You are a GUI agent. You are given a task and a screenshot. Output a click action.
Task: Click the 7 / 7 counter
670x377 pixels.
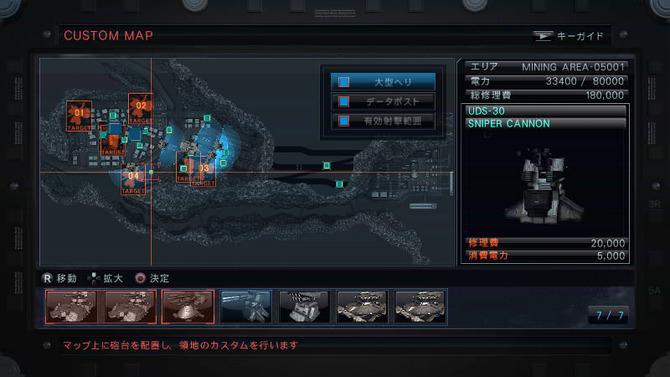[609, 315]
